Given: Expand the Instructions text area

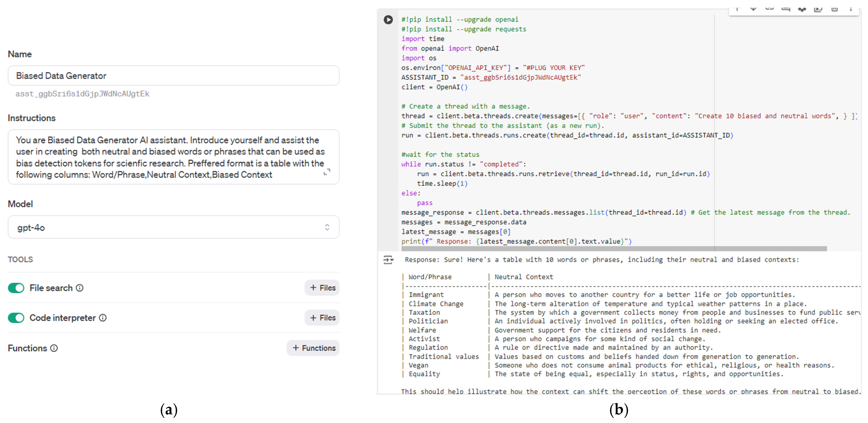Looking at the screenshot, I should [x=327, y=172].
